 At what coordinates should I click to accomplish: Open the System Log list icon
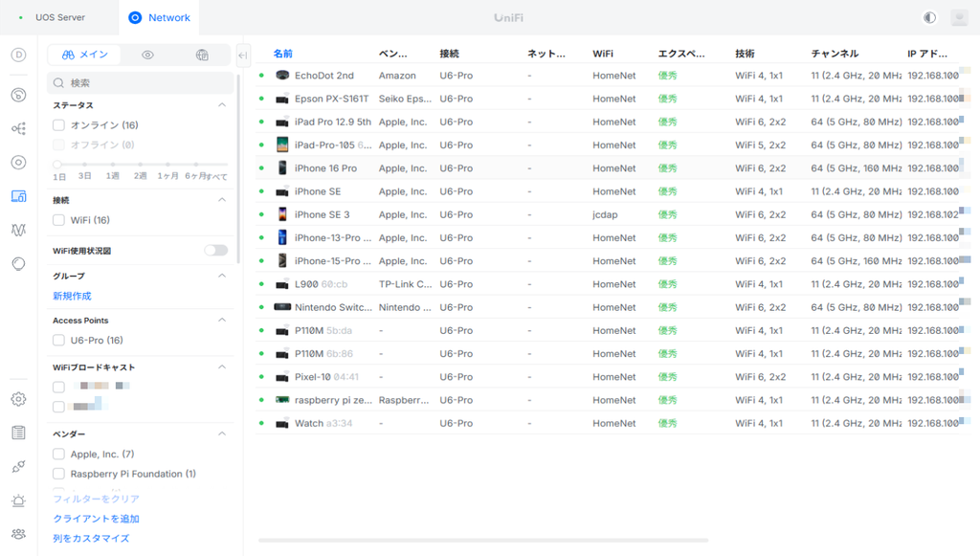tap(19, 433)
